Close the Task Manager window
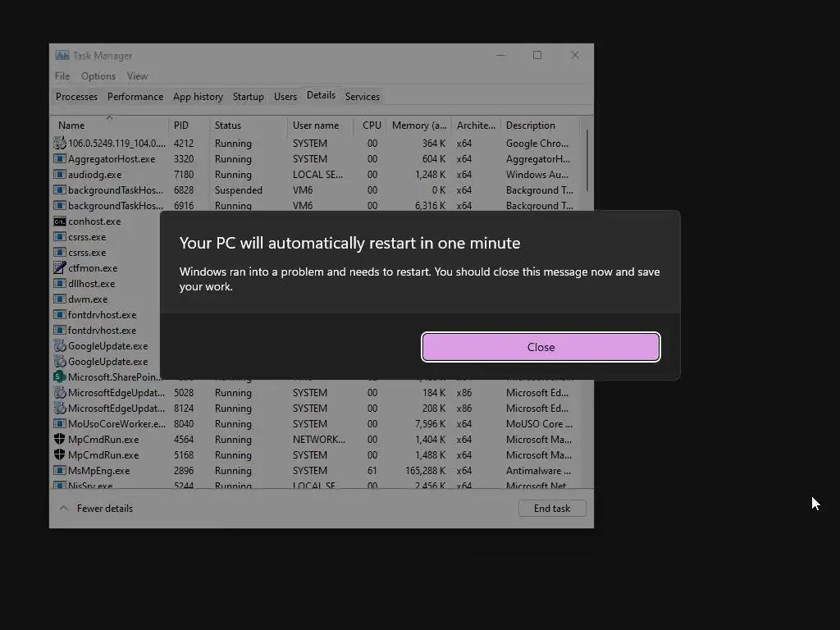Viewport: 840px width, 630px height. coord(575,55)
